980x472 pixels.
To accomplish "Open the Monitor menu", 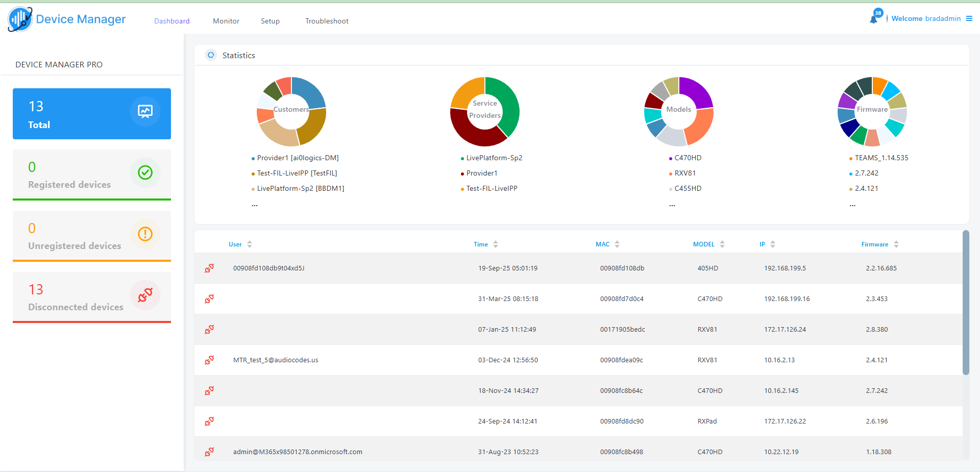I will tap(226, 21).
